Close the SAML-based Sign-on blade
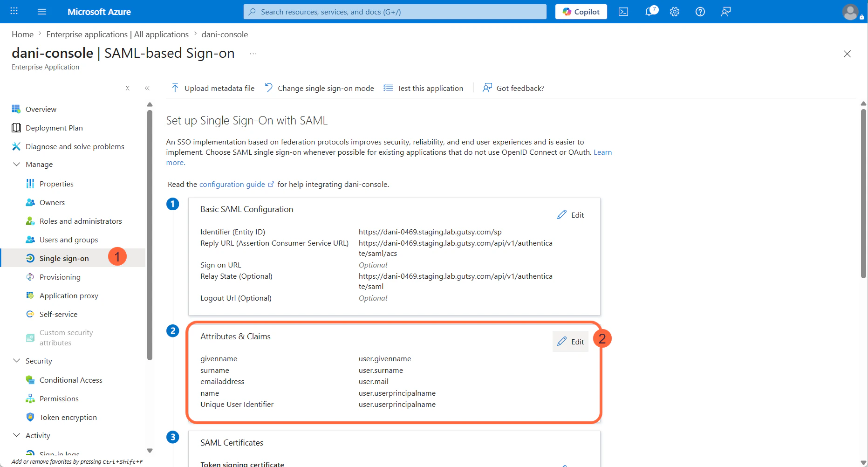868x467 pixels. (x=847, y=54)
